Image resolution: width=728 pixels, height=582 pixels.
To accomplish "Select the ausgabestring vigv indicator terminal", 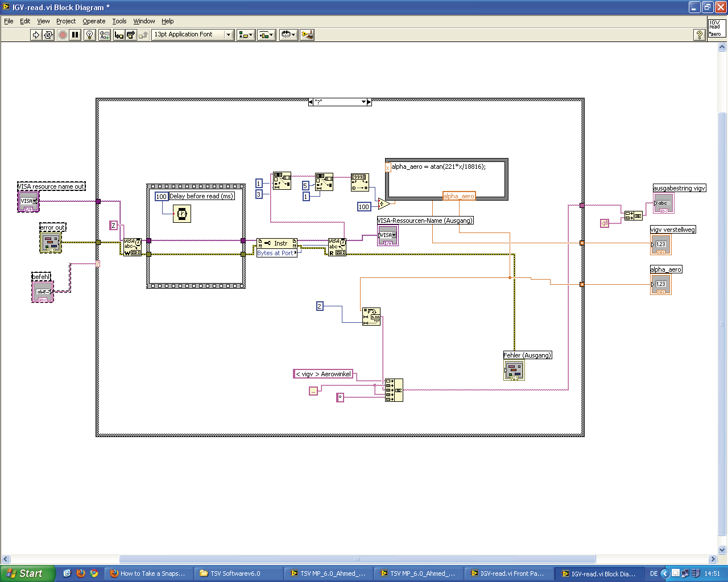I will [x=663, y=203].
